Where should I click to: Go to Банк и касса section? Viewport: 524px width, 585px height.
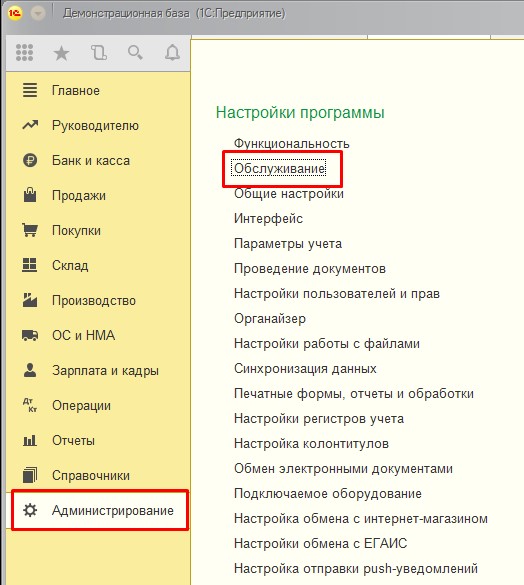(x=91, y=160)
